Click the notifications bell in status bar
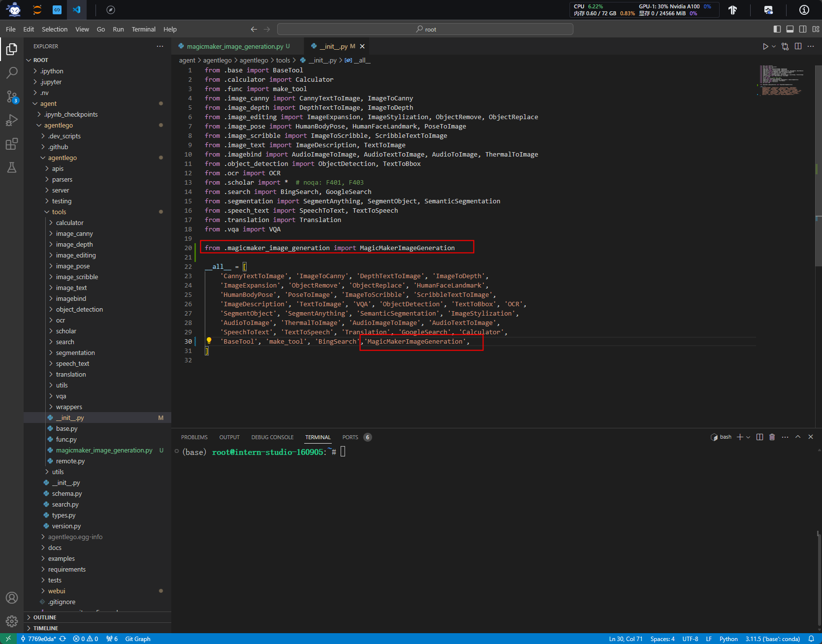This screenshot has width=822, height=644. click(x=811, y=639)
